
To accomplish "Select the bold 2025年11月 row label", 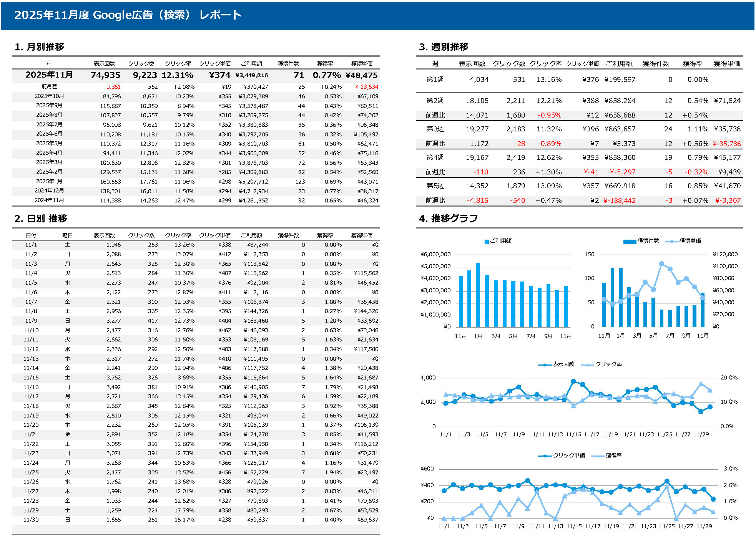I will tap(49, 75).
